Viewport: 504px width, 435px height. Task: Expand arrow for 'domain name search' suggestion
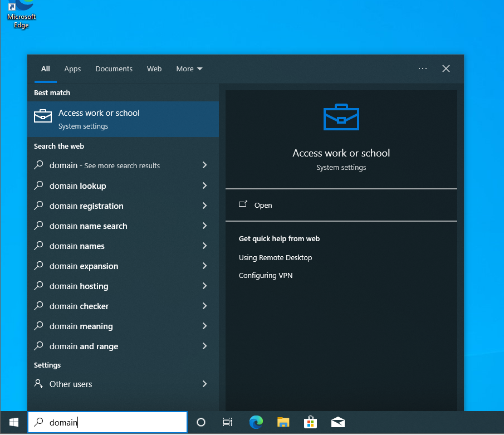click(205, 226)
